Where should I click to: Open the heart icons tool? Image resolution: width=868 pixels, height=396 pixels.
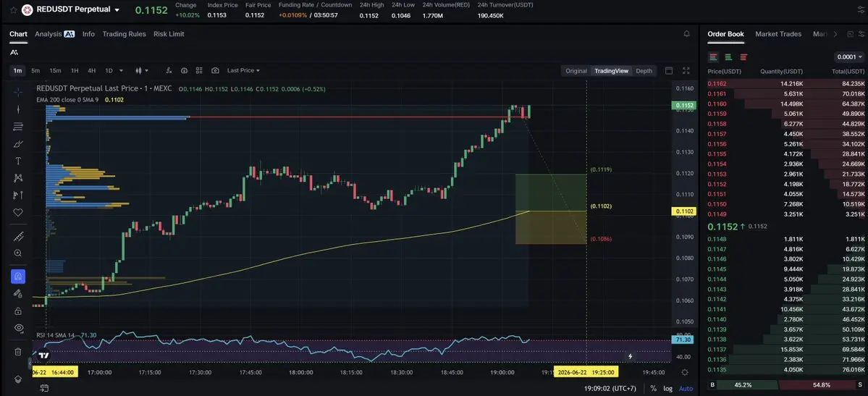[x=18, y=212]
